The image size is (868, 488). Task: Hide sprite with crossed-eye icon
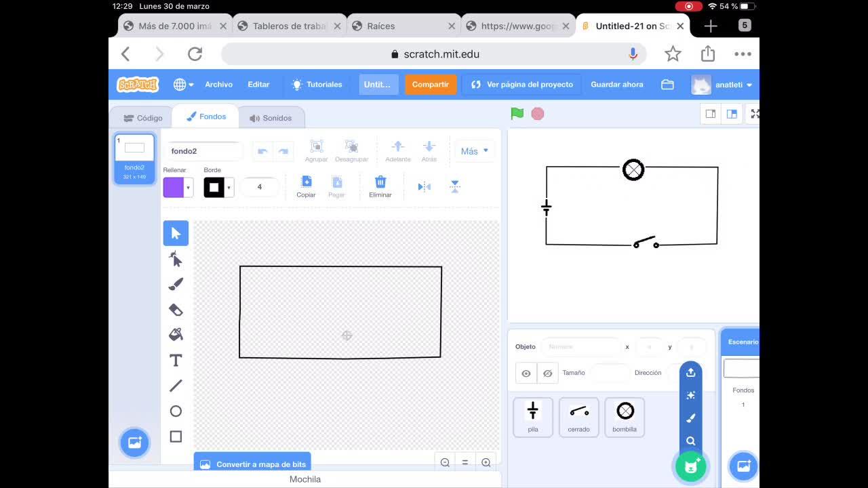547,373
